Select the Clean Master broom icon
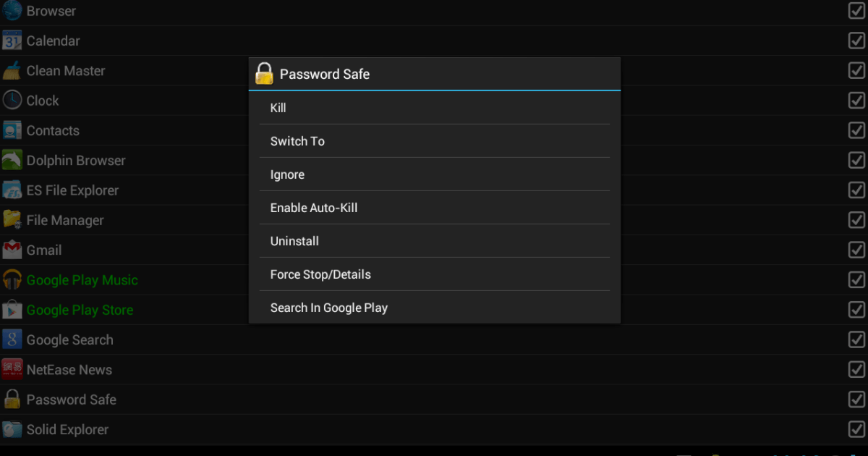Image resolution: width=868 pixels, height=456 pixels. [x=12, y=70]
